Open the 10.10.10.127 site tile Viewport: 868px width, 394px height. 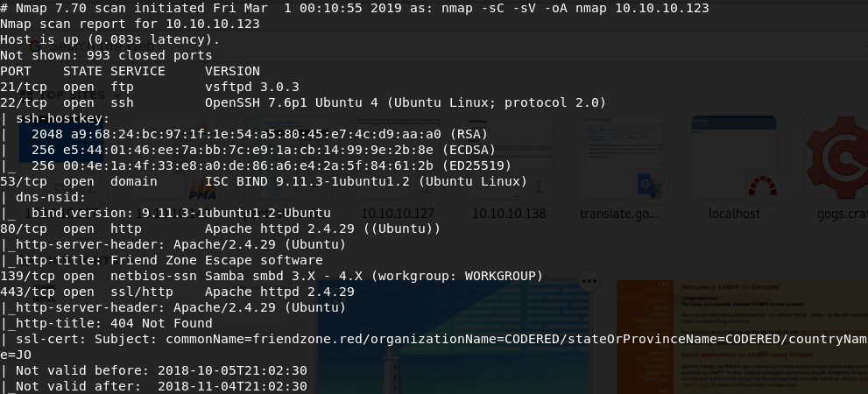click(397, 213)
